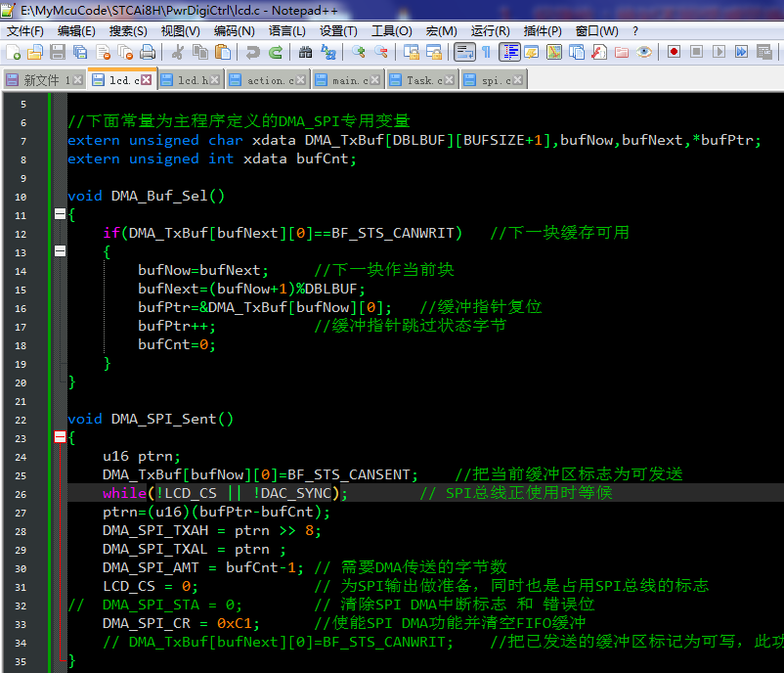Image resolution: width=784 pixels, height=673 pixels.
Task: Open the 搜索(S) menu
Action: click(x=128, y=31)
